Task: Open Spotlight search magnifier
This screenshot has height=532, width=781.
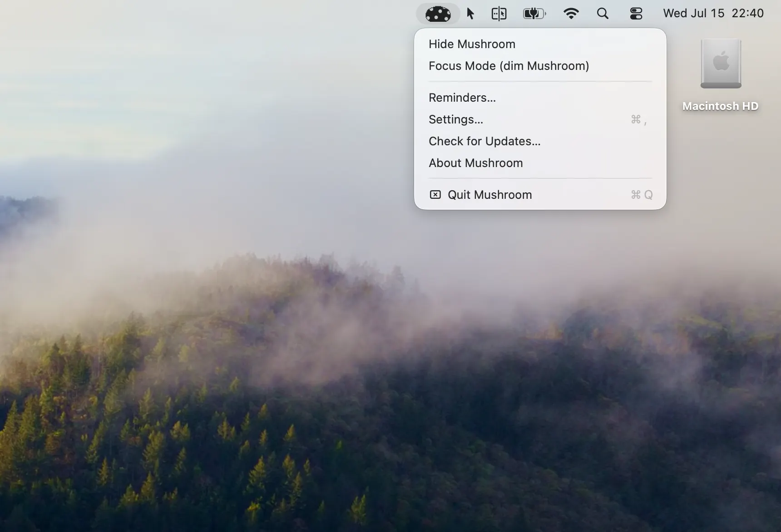Action: [x=603, y=14]
